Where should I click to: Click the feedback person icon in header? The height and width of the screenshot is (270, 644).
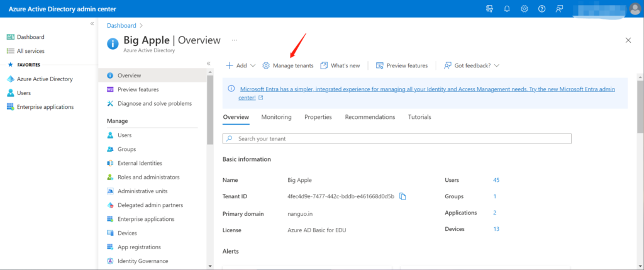click(x=559, y=9)
